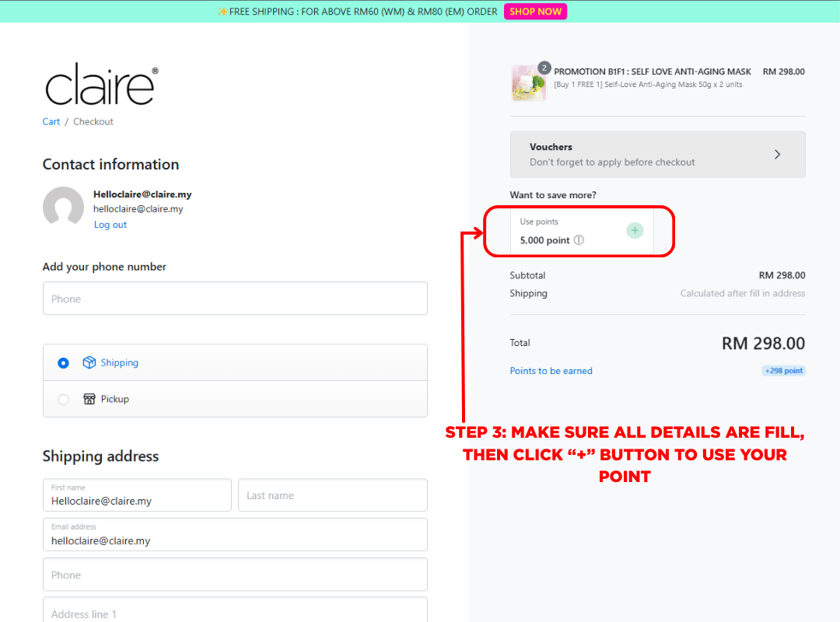Screen dimensions: 840x622
Task: Go back to Cart breadcrumb
Action: coord(51,121)
